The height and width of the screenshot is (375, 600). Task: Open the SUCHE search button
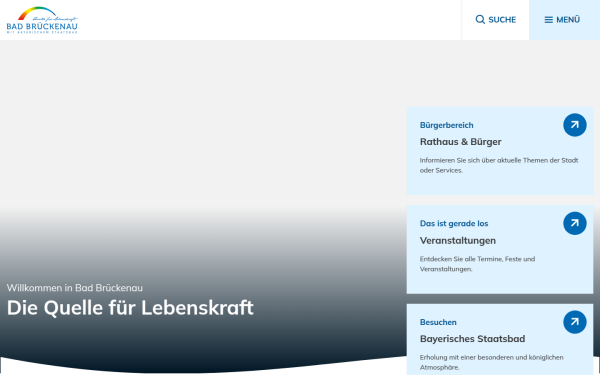click(495, 20)
